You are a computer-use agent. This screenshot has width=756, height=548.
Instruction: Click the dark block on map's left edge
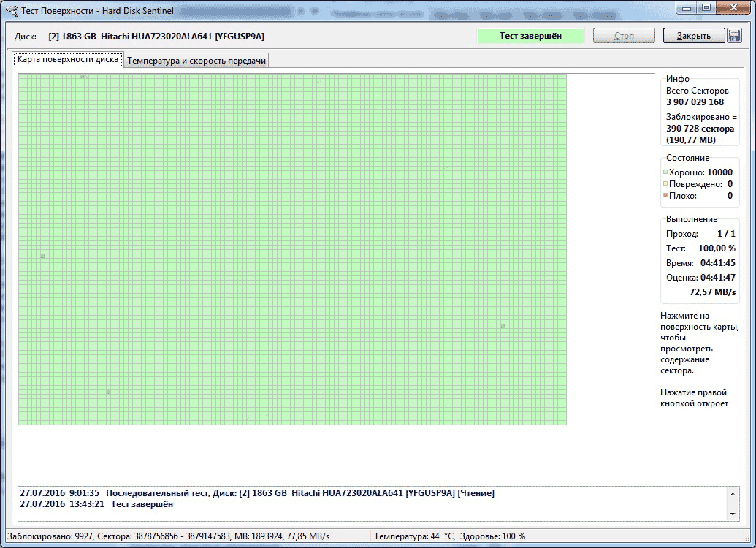[42, 256]
